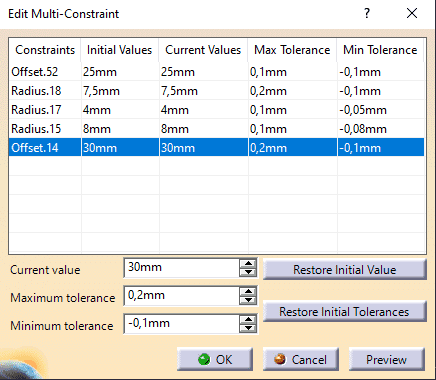
Task: Increase Minimum tolerance with up spinner arrow
Action: (248, 319)
